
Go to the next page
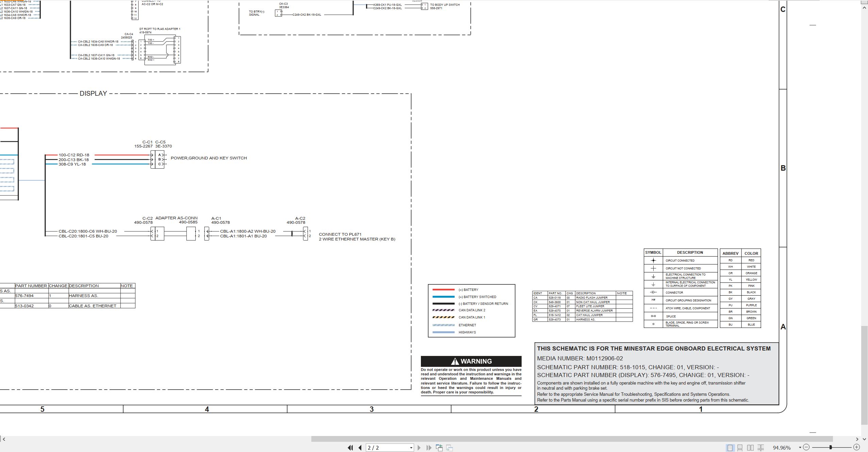[419, 448]
